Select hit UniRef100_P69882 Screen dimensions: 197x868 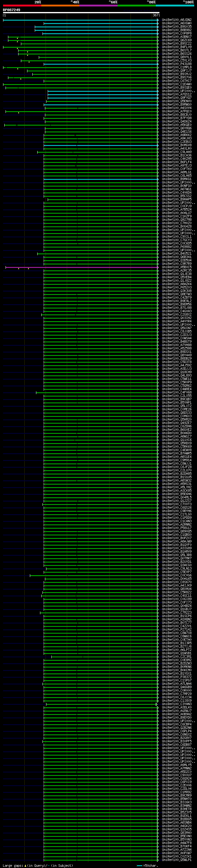point(177,247)
